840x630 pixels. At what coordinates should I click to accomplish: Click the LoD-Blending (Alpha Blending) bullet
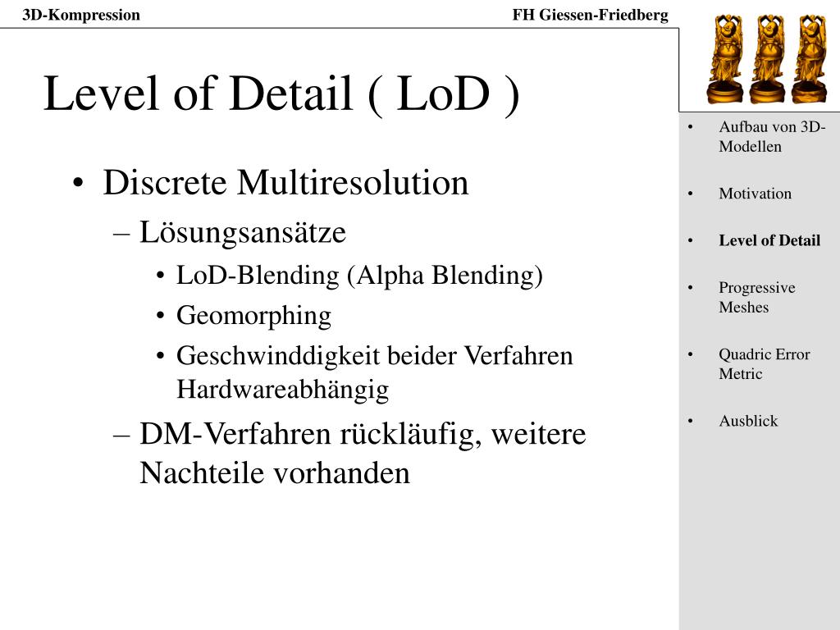(x=359, y=276)
